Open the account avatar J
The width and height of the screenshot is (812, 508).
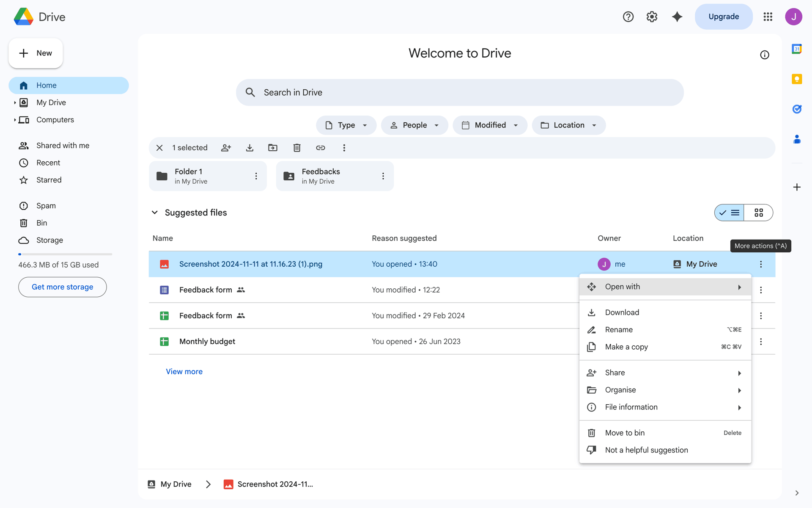click(794, 17)
